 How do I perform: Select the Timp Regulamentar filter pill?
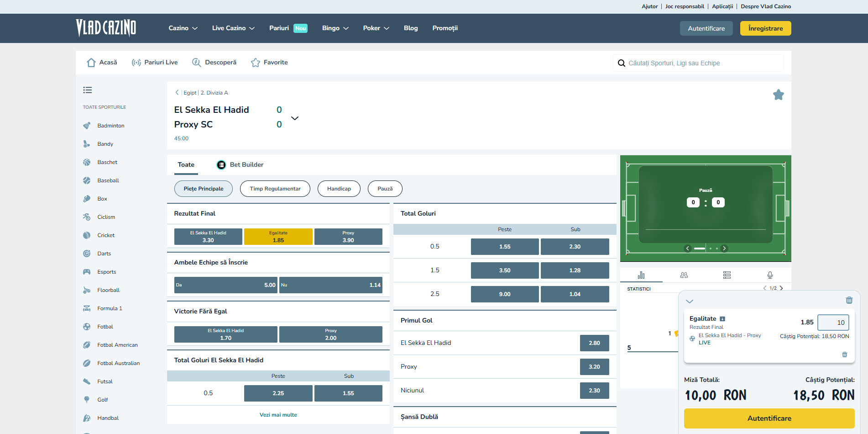click(x=275, y=189)
